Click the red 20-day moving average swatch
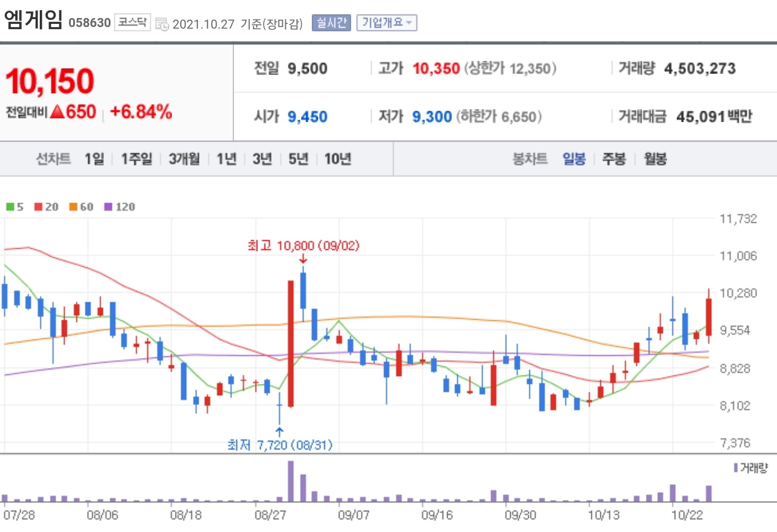Image resolution: width=777 pixels, height=532 pixels. pyautogui.click(x=38, y=207)
